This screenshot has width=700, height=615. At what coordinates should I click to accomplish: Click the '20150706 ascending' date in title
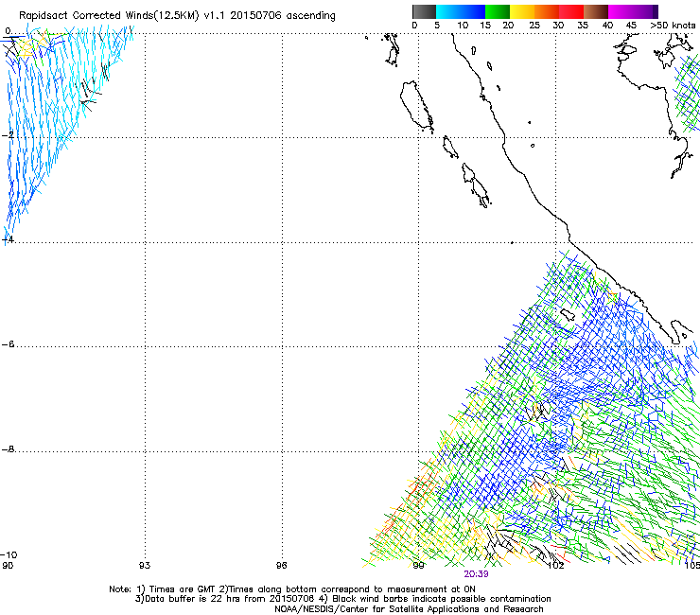pyautogui.click(x=283, y=15)
